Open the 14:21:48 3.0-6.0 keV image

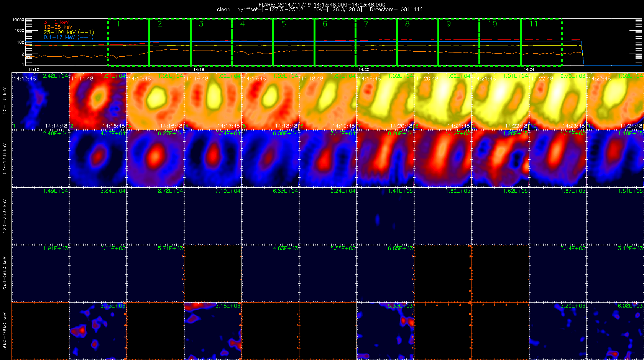tap(501, 101)
